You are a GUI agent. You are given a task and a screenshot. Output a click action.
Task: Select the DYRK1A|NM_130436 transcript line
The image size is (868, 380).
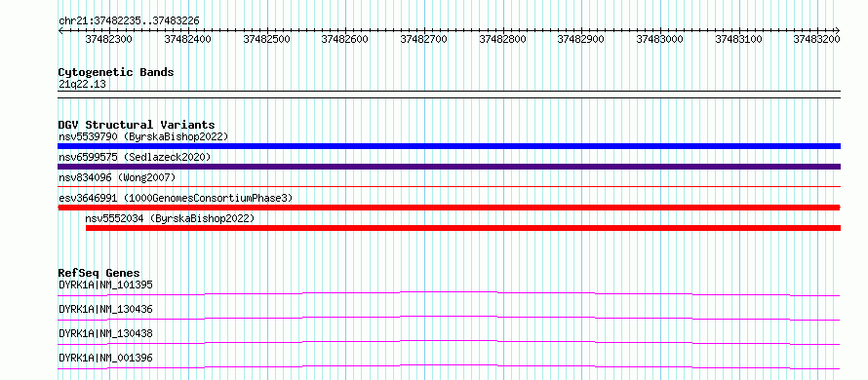tap(449, 318)
